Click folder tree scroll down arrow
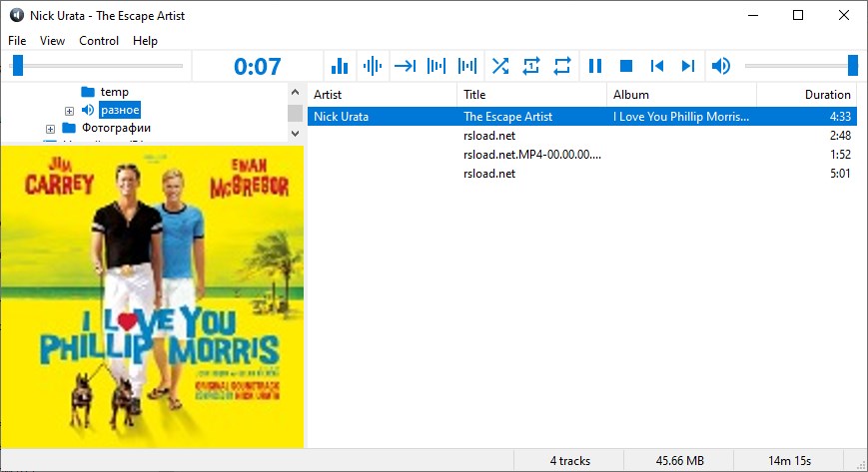This screenshot has height=472, width=868. pyautogui.click(x=295, y=134)
